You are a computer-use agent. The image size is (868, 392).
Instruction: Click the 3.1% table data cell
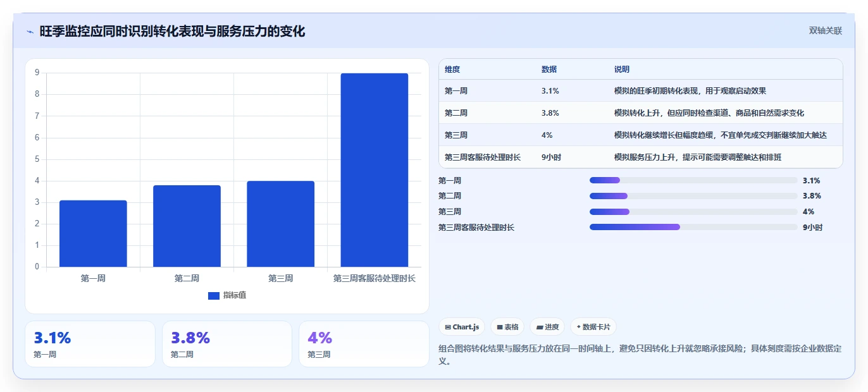tap(550, 91)
